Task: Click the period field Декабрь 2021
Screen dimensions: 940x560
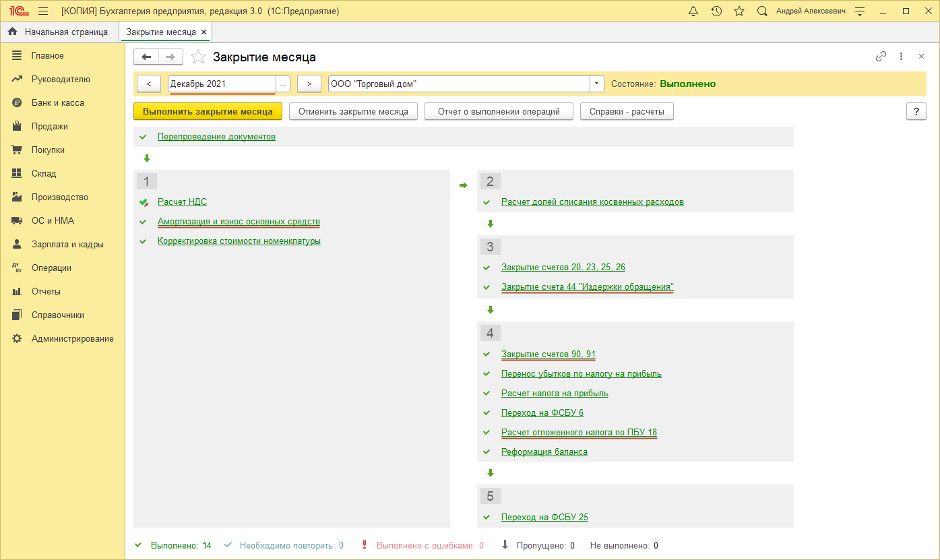Action: 222,84
